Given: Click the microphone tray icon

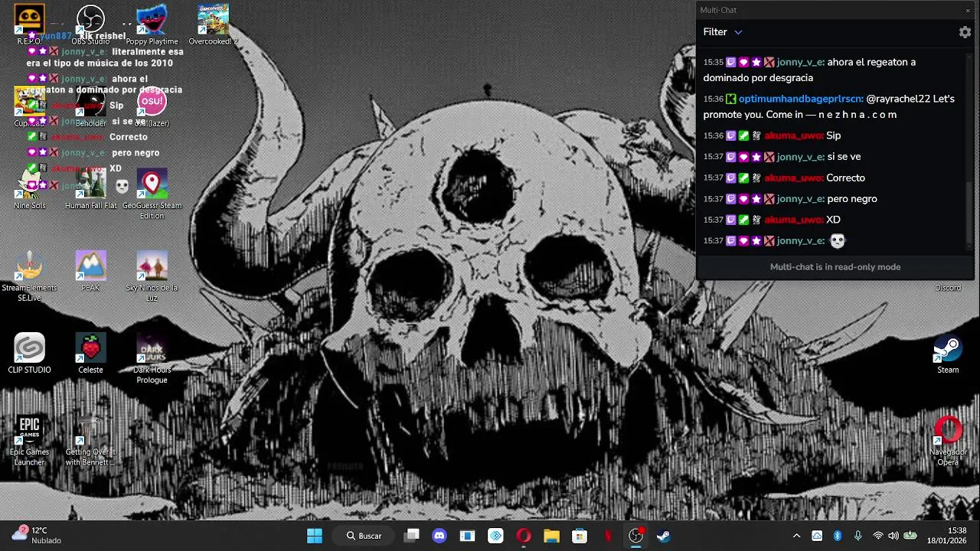Looking at the screenshot, I should click(x=857, y=536).
